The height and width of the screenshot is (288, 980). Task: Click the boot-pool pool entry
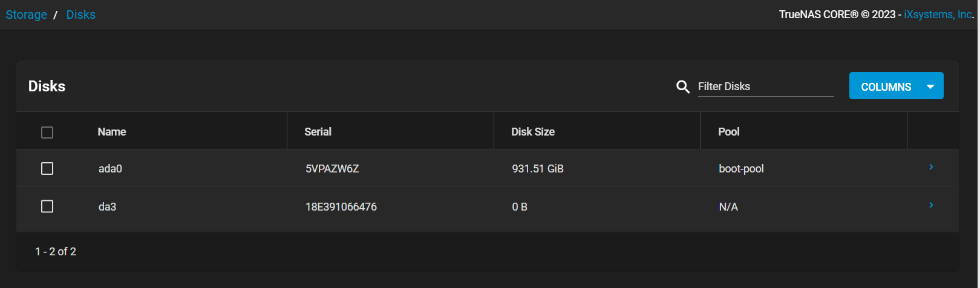(741, 169)
